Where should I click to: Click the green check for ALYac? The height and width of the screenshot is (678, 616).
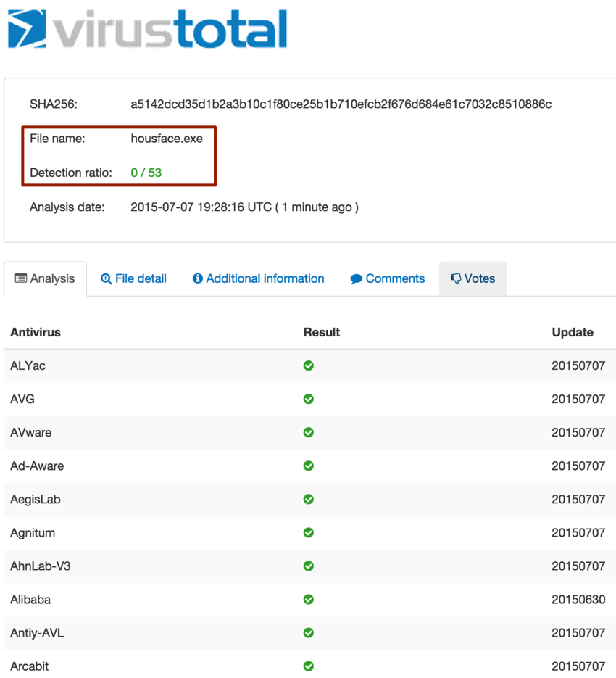[x=309, y=365]
